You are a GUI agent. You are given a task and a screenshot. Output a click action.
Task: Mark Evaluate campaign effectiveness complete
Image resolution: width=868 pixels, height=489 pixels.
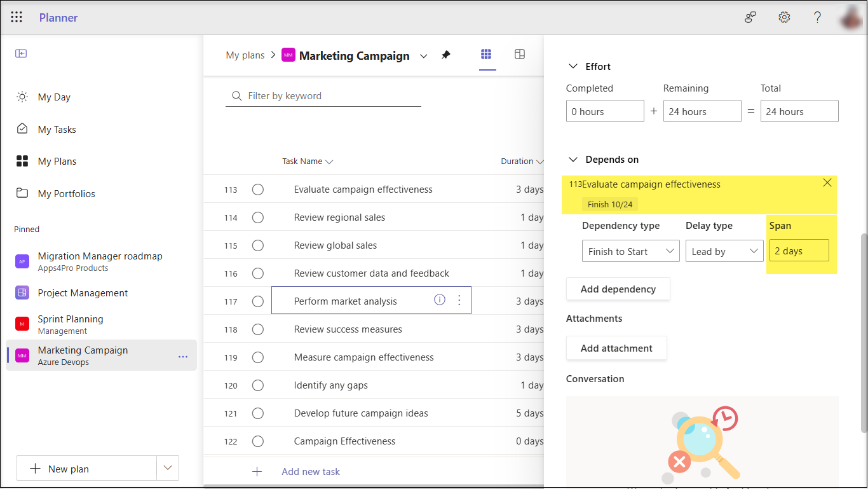tap(258, 189)
